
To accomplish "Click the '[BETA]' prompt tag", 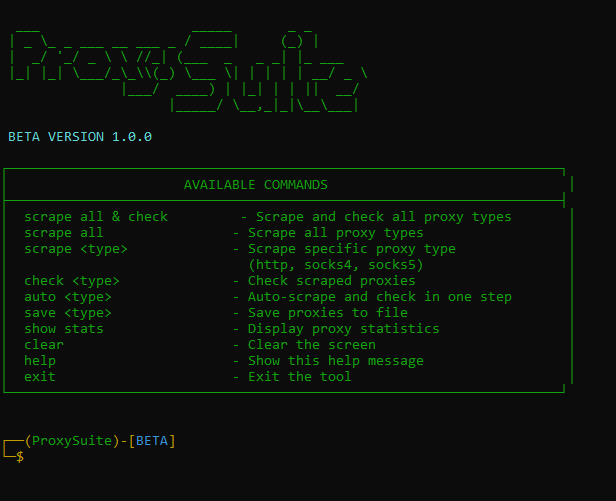I will 152,441.
